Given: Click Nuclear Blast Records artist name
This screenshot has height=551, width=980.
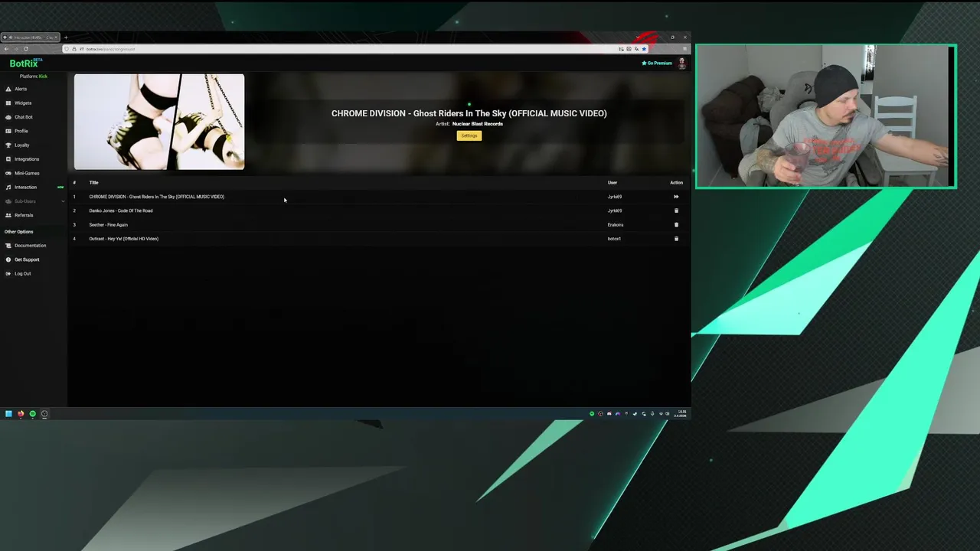Looking at the screenshot, I should click(x=477, y=124).
